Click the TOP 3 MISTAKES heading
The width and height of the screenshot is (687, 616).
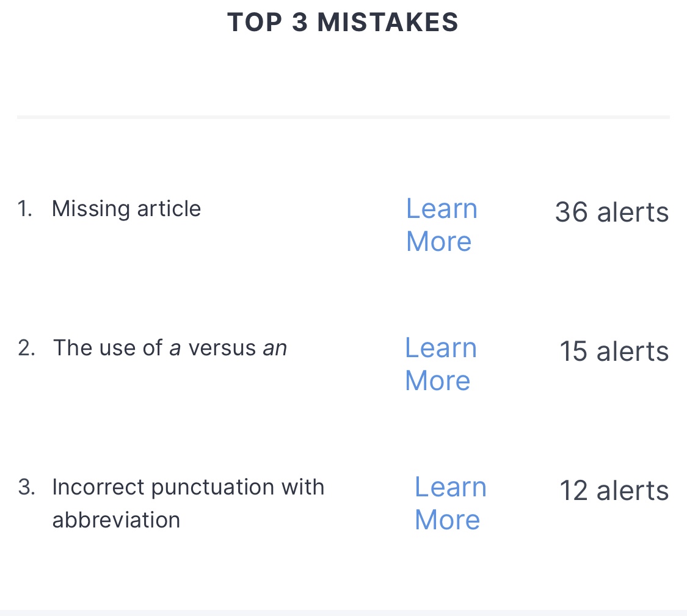click(343, 23)
